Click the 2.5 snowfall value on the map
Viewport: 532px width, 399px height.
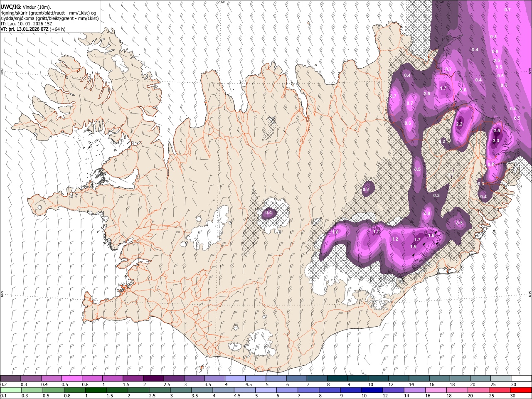click(x=497, y=131)
